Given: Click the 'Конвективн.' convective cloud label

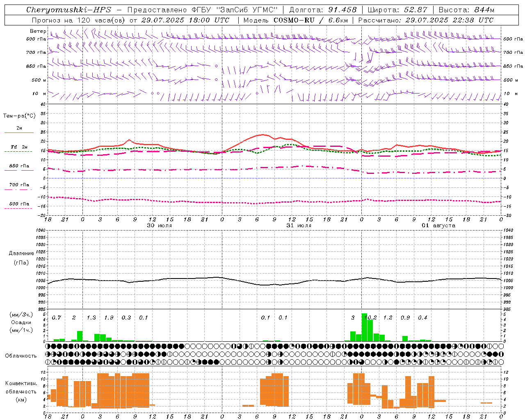Looking at the screenshot, I should point(21,383).
